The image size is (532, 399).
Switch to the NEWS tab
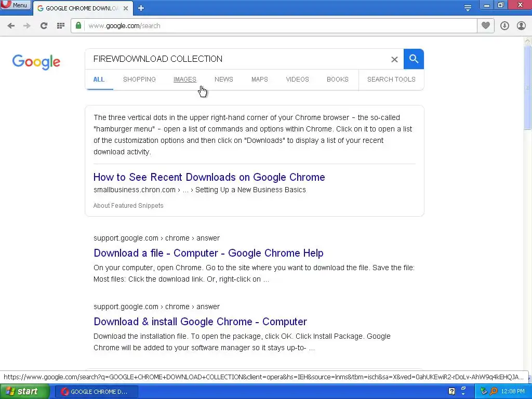(223, 79)
